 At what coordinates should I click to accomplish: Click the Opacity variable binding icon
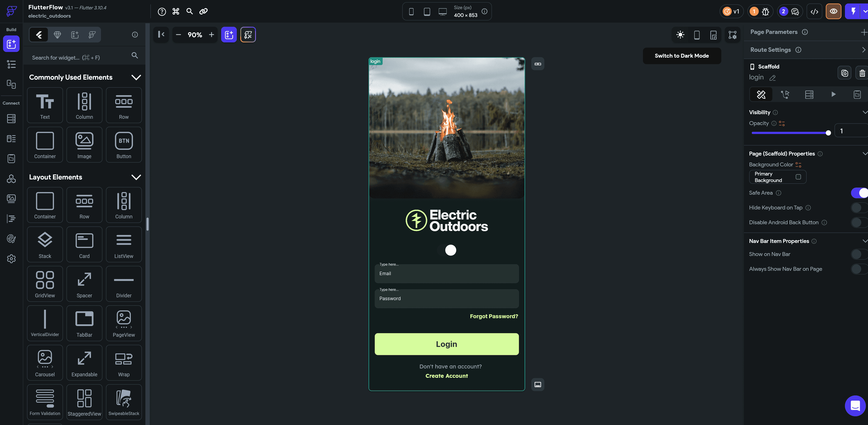pos(782,124)
